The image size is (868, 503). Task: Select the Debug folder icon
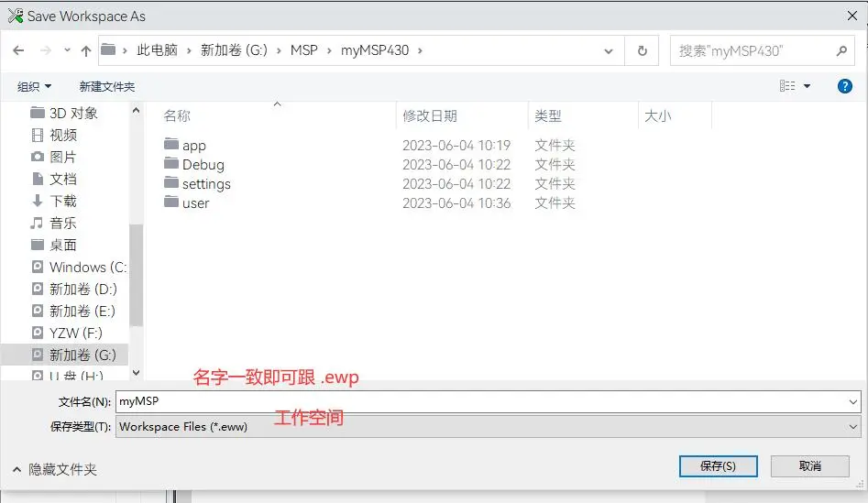click(x=170, y=164)
